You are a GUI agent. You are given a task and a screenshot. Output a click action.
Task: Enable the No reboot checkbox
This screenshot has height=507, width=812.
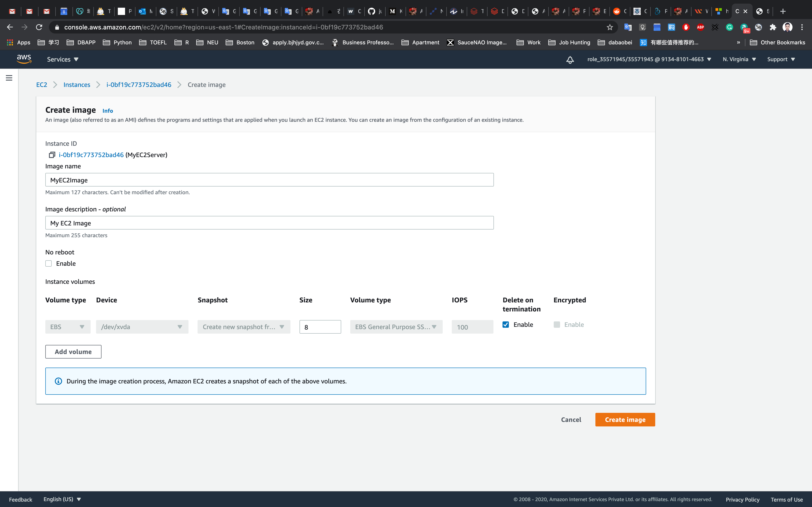click(x=49, y=263)
